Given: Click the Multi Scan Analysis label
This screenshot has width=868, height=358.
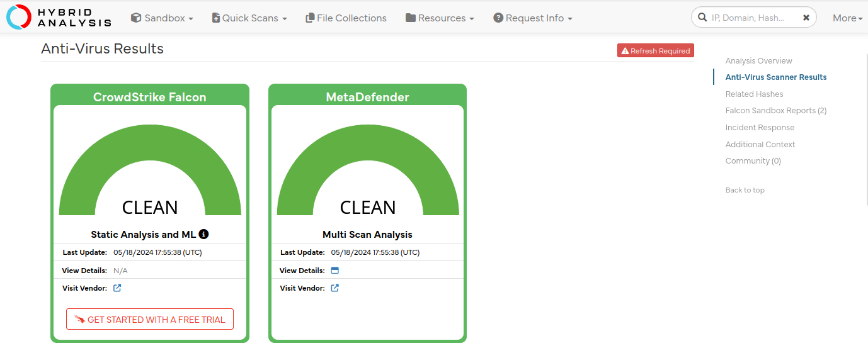Looking at the screenshot, I should tap(367, 235).
